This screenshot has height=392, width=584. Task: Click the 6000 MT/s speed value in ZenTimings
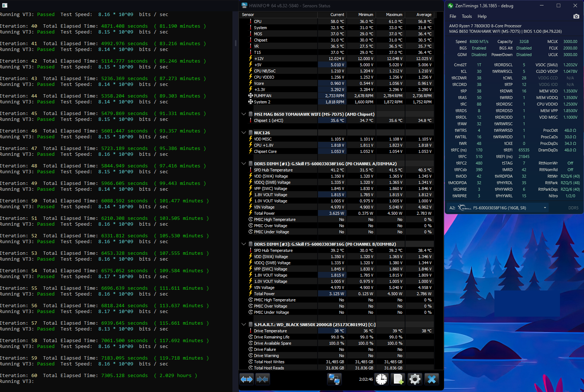pos(479,41)
